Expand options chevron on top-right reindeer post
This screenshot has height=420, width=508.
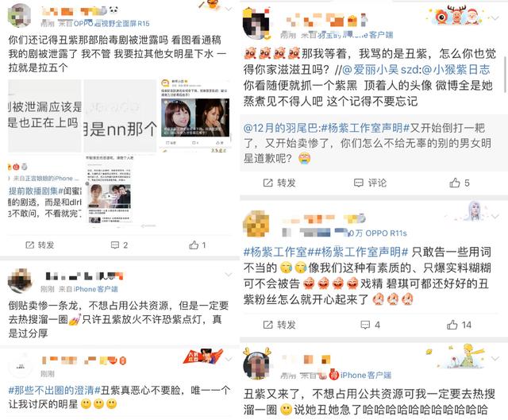point(495,18)
